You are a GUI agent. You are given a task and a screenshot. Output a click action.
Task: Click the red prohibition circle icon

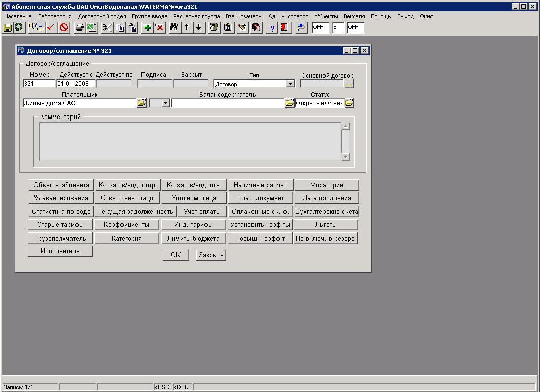[64, 28]
